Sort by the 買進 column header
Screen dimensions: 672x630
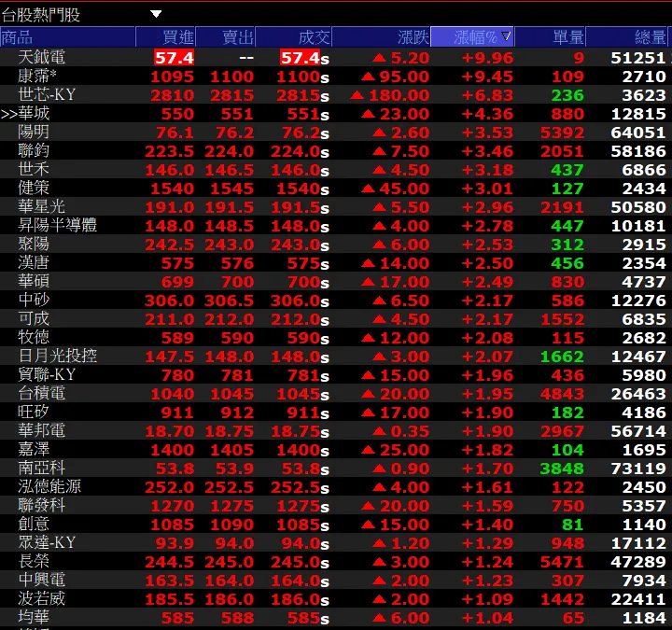166,36
